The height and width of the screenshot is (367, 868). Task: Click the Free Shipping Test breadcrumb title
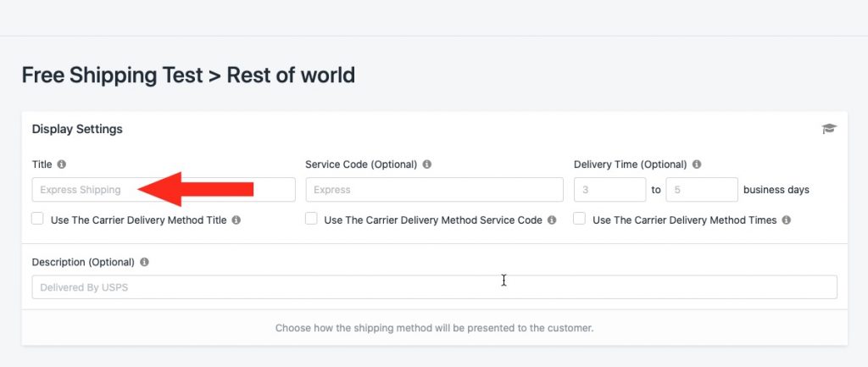[113, 75]
